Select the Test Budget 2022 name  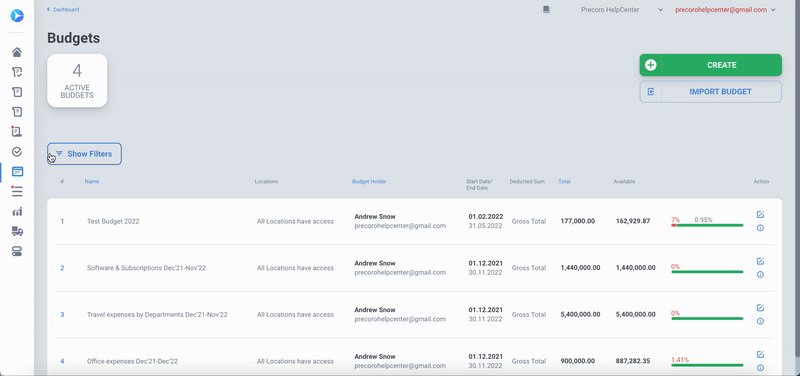coord(113,221)
